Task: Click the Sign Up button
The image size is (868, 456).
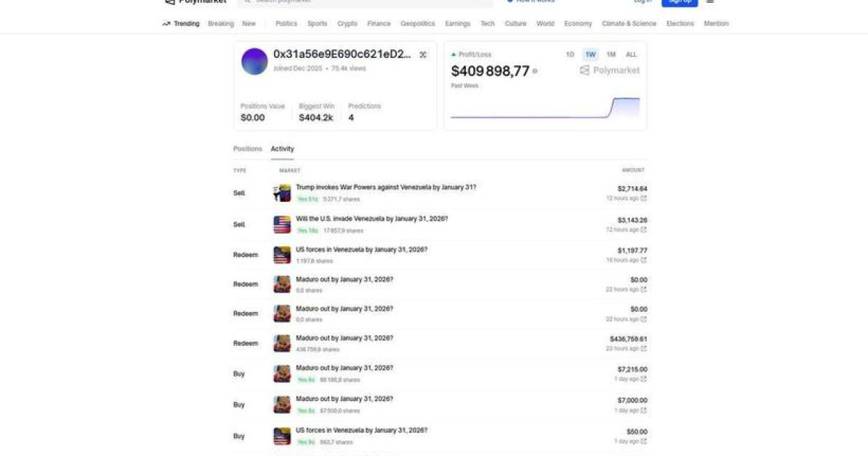Action: click(x=679, y=2)
